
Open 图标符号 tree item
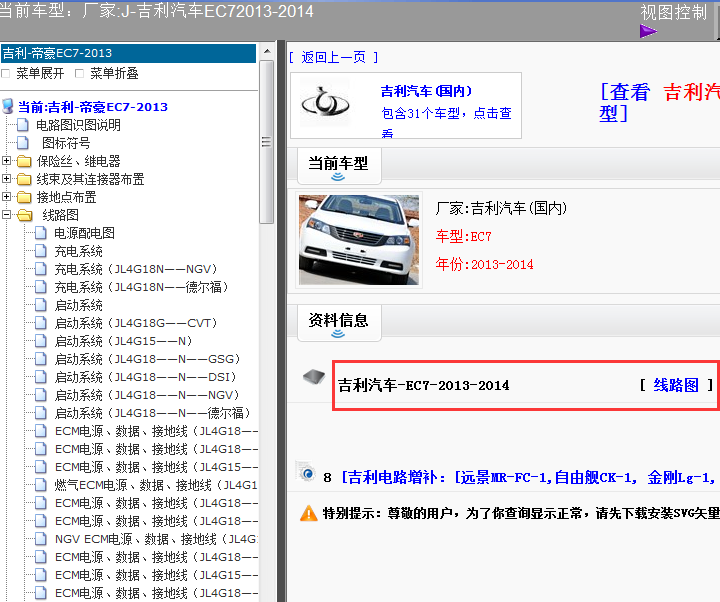66,143
